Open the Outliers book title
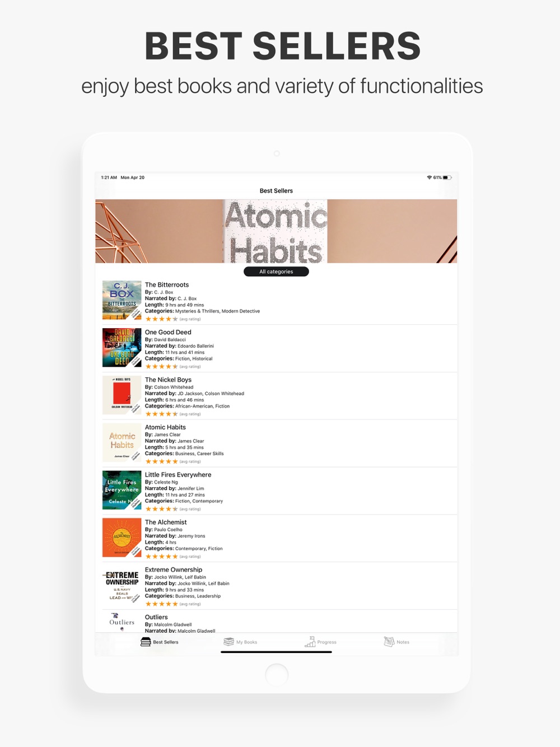The height and width of the screenshot is (747, 560). point(156,617)
